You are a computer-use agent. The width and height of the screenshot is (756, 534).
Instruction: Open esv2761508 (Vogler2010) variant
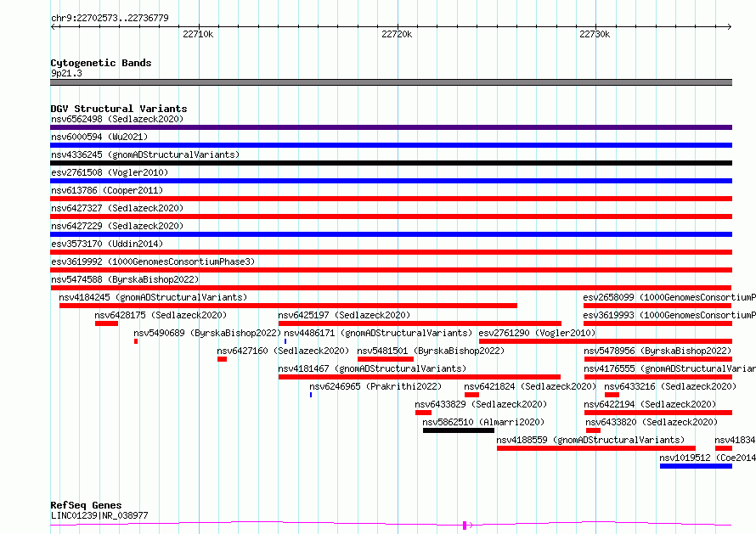pyautogui.click(x=110, y=172)
